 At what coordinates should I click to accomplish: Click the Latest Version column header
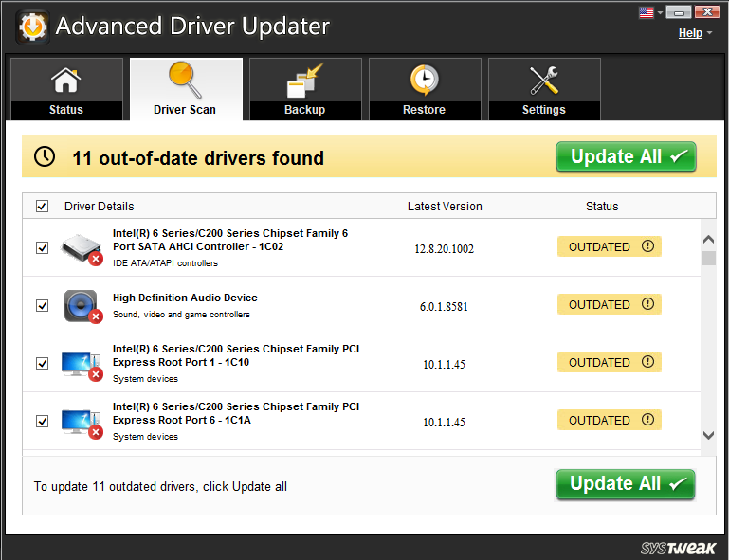pos(445,207)
